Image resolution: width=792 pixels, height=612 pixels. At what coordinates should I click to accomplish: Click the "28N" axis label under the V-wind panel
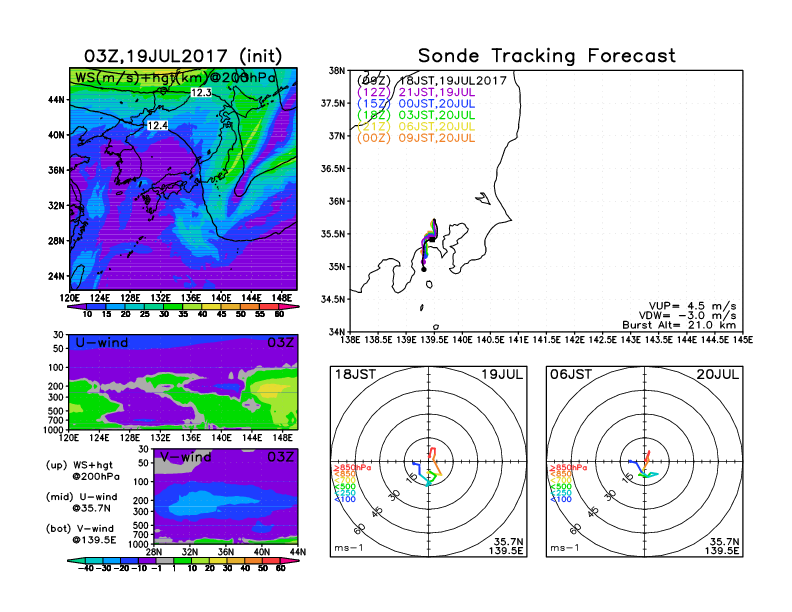point(154,551)
